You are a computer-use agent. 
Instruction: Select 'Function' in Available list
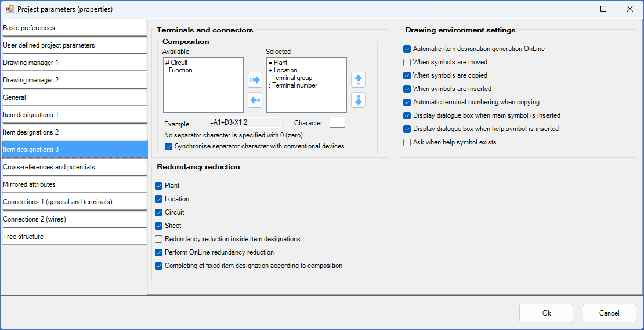pos(180,70)
